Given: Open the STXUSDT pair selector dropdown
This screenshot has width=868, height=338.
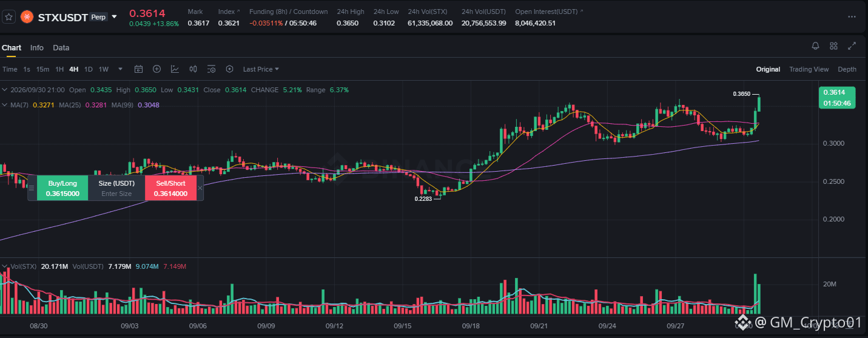Looking at the screenshot, I should [114, 17].
